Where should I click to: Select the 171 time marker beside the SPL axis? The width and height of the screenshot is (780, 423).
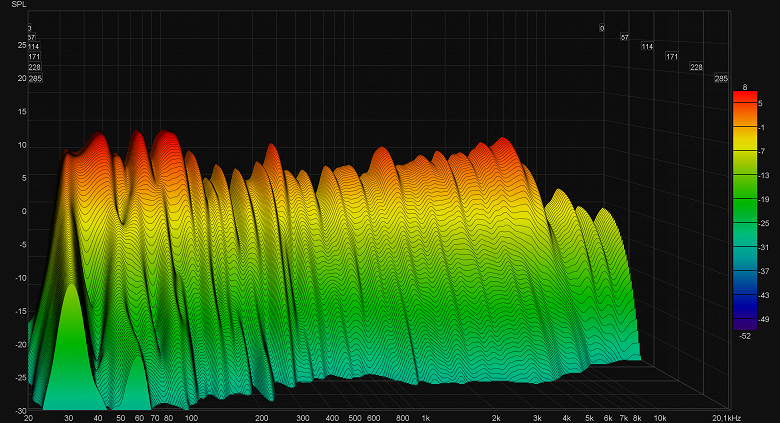tap(34, 57)
